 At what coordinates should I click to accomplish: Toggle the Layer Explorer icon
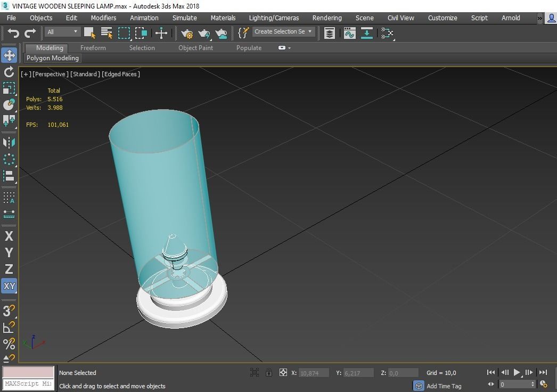pyautogui.click(x=330, y=34)
